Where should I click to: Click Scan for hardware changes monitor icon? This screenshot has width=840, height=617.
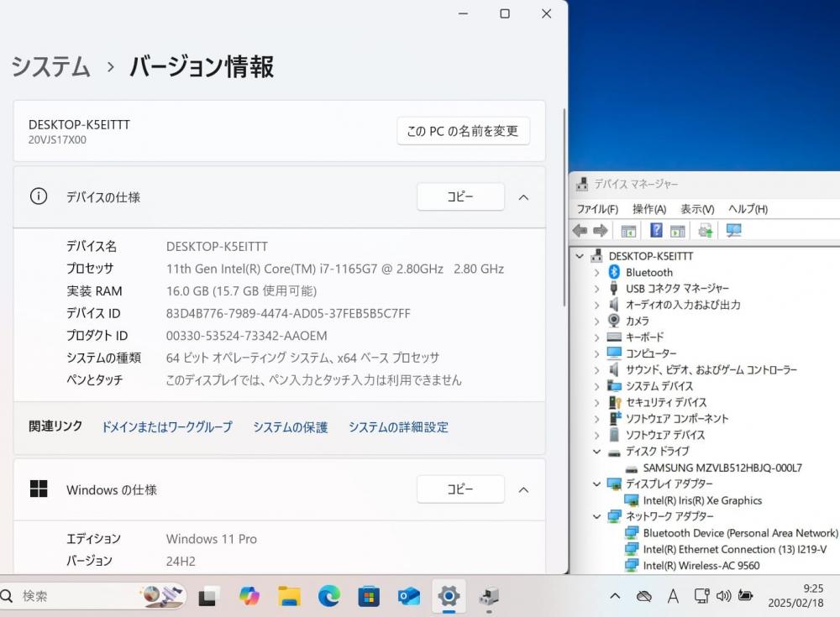point(734,231)
